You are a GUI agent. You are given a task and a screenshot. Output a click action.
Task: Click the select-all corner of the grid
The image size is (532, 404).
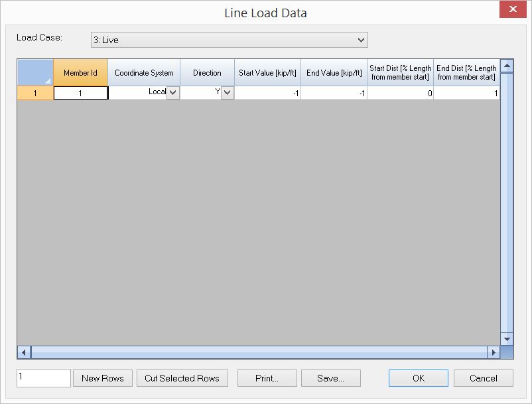(35, 73)
